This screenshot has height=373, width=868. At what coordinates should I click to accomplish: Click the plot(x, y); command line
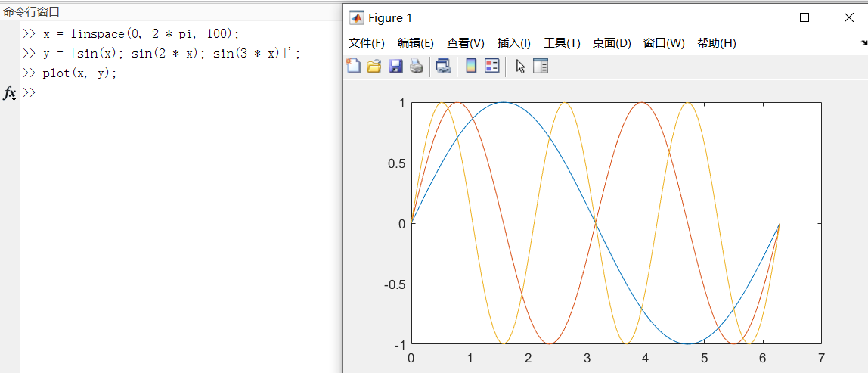[x=70, y=73]
